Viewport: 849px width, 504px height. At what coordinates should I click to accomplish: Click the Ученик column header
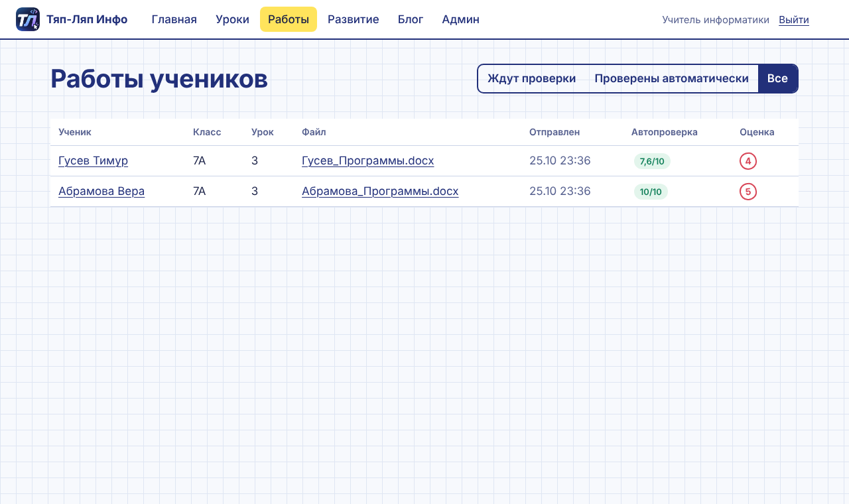[x=75, y=132]
